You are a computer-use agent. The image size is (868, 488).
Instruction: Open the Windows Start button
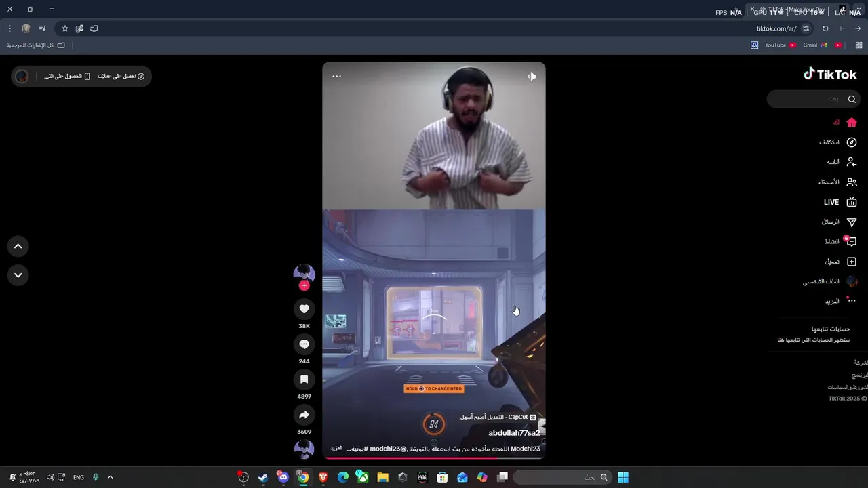click(623, 477)
